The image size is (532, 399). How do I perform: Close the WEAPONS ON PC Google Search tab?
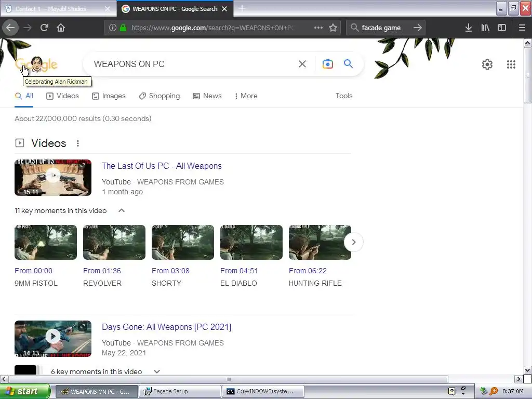224,9
